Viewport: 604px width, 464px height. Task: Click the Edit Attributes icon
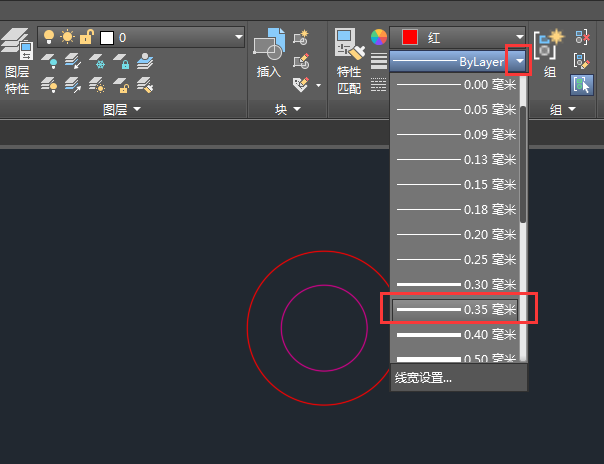(301, 85)
